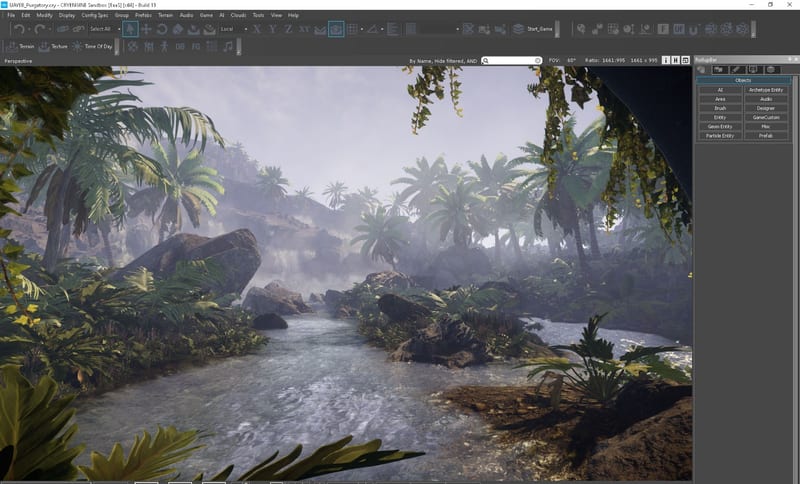Screen dimensions: 800x484
Task: Switch to the RollupBar terrain tab
Action: (x=719, y=69)
